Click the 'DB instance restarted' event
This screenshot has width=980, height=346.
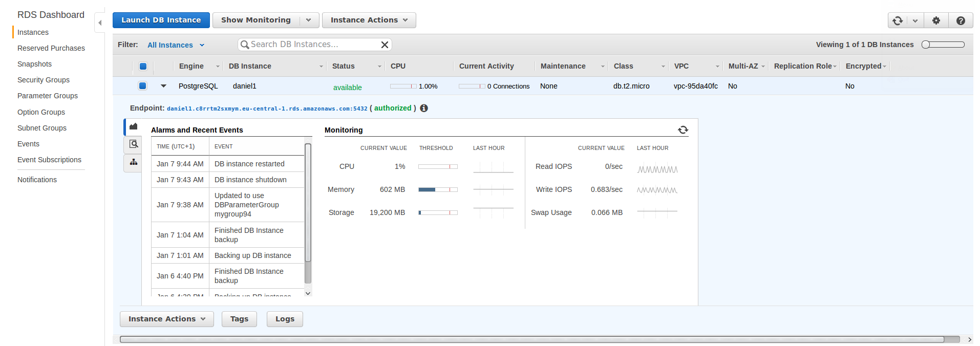pos(249,164)
